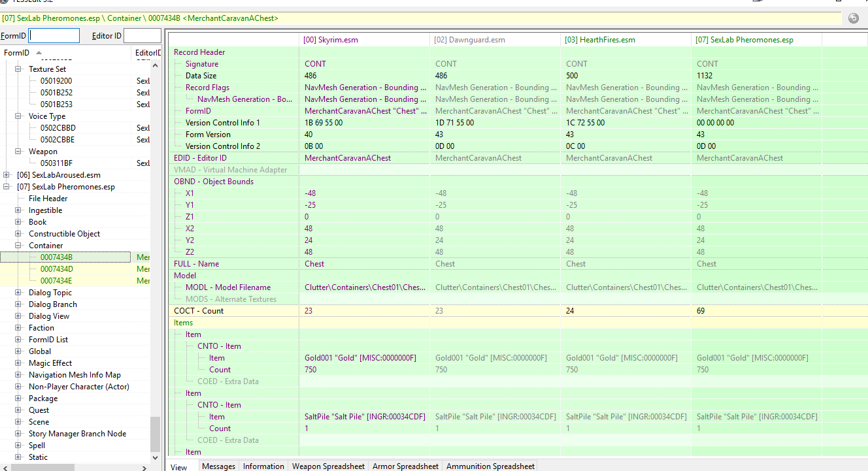Expand the FormID List group
868x471 pixels.
[x=18, y=340]
